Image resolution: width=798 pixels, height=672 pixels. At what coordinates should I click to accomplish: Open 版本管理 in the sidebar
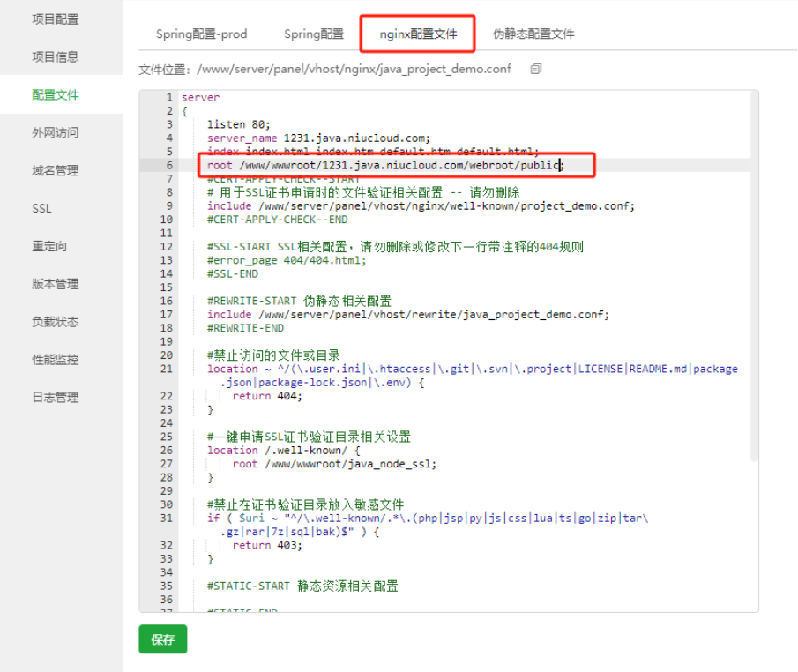tap(56, 285)
